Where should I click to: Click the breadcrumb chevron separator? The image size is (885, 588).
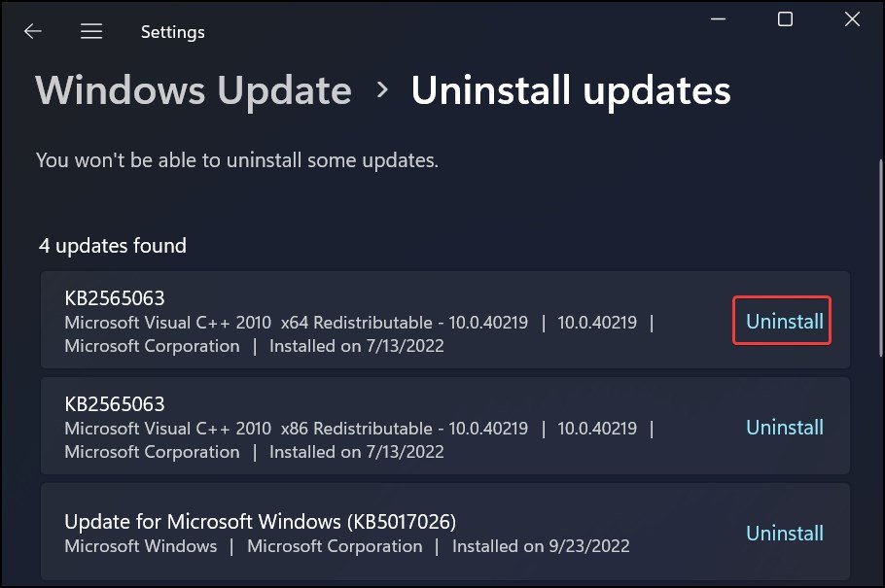point(382,90)
